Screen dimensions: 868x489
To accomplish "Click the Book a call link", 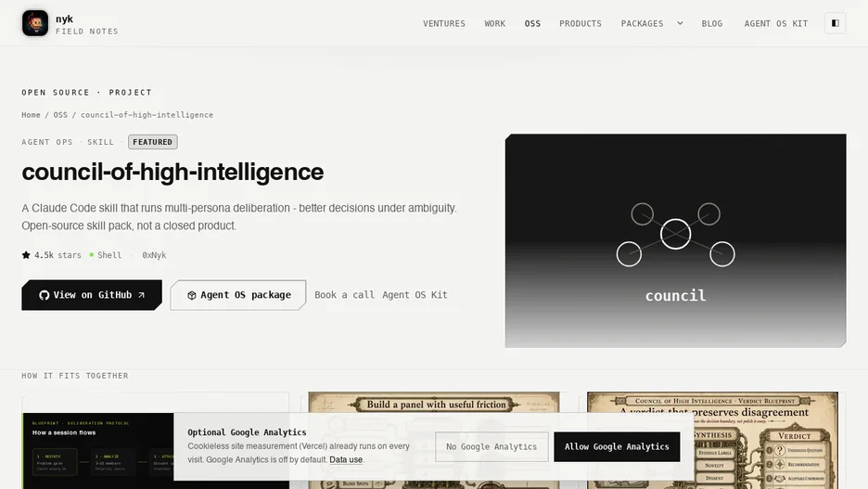I will [344, 295].
